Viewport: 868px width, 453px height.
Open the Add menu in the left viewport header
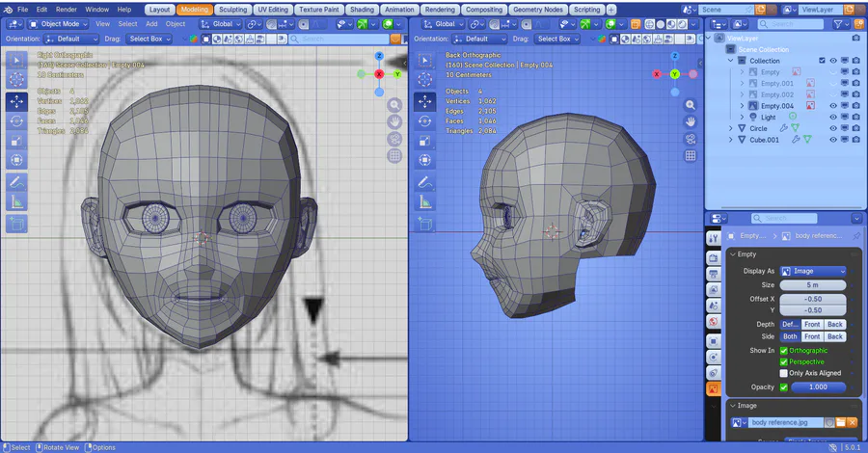click(151, 24)
